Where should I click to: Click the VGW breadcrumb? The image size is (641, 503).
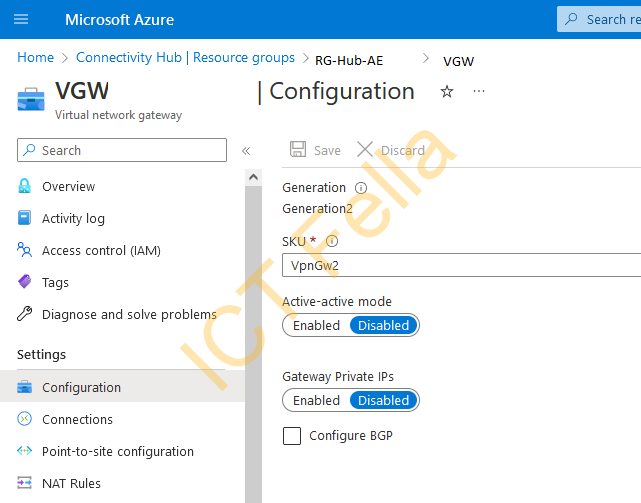[458, 61]
